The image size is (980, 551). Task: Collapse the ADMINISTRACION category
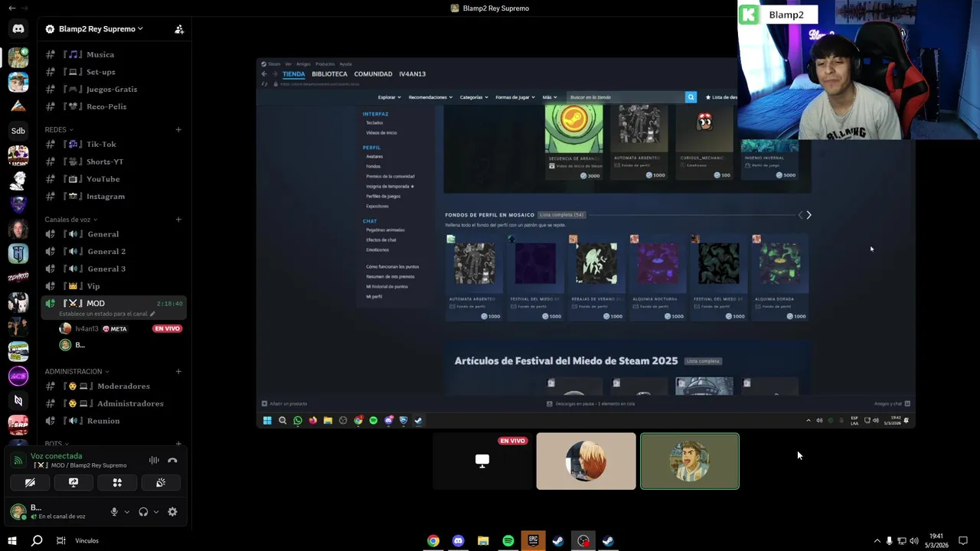(77, 371)
